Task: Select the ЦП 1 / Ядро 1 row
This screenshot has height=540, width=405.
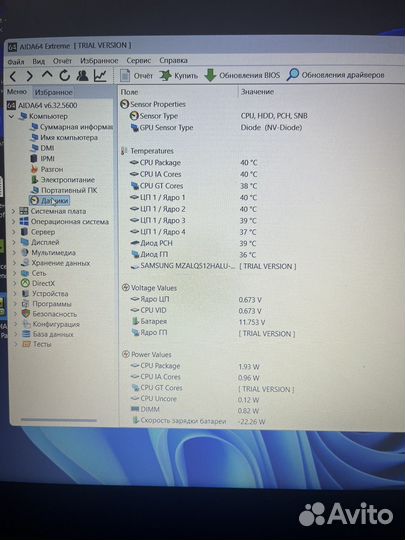Action: point(194,198)
